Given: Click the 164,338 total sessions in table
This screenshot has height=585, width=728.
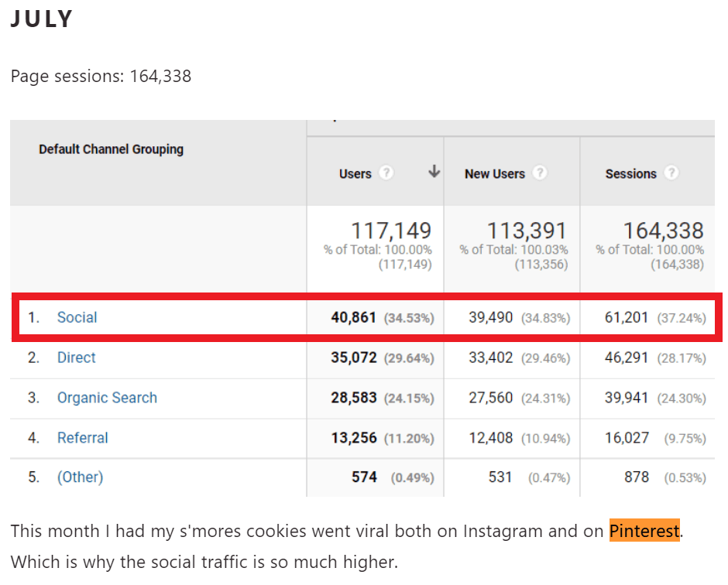Looking at the screenshot, I should coord(663,231).
